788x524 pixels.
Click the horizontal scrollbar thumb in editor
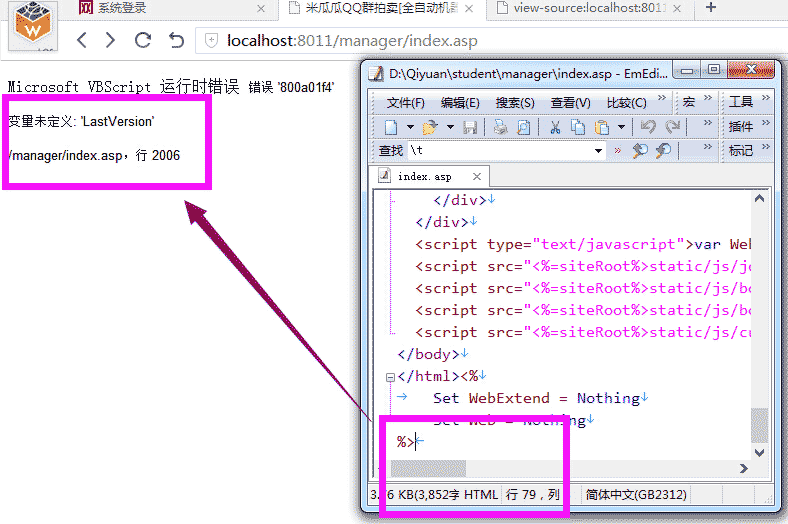(x=428, y=469)
